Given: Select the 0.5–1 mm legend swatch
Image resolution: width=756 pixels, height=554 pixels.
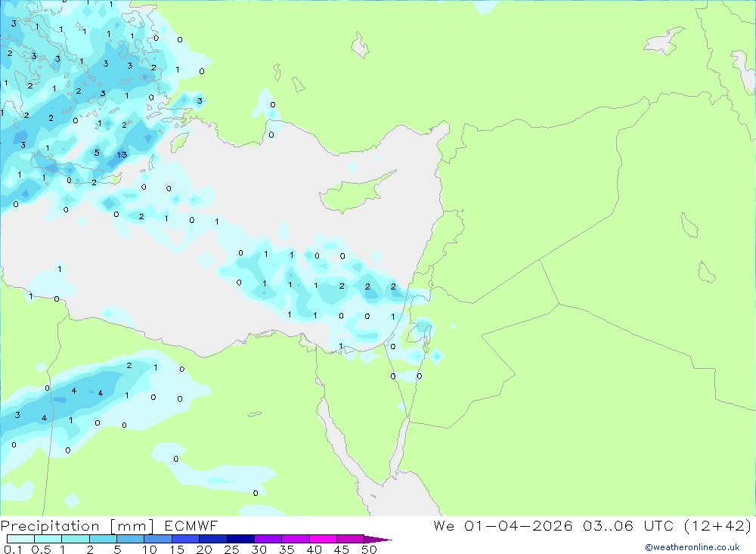Looking at the screenshot, I should (48, 539).
